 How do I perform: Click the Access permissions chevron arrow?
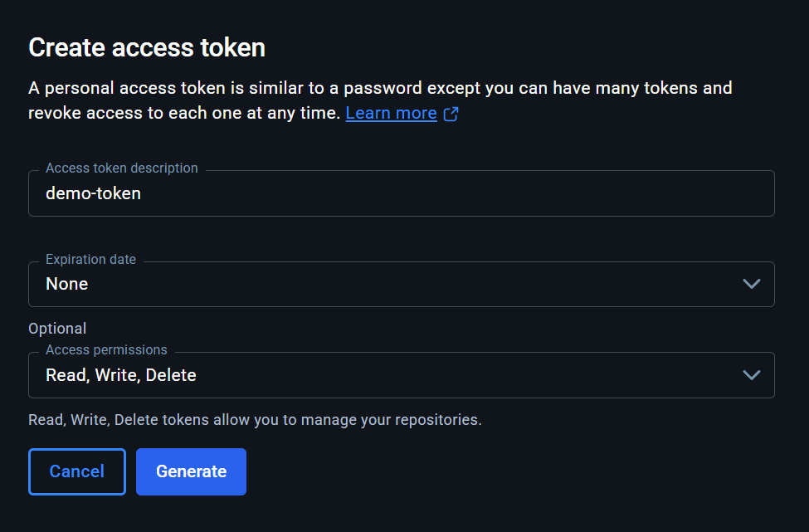[x=751, y=375]
